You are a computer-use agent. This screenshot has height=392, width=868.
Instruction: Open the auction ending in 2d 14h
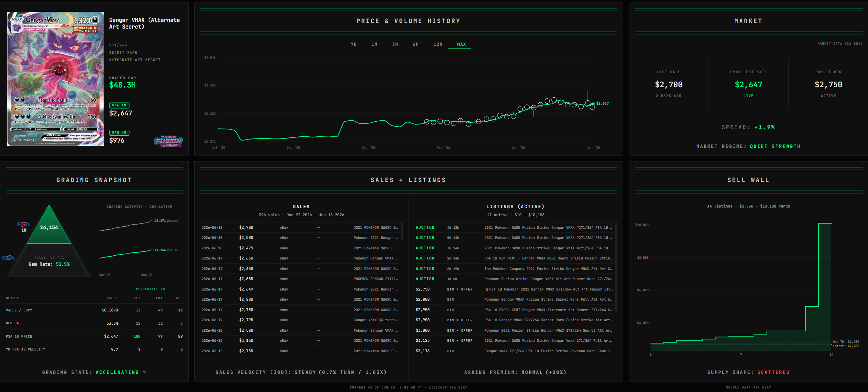pos(514,258)
